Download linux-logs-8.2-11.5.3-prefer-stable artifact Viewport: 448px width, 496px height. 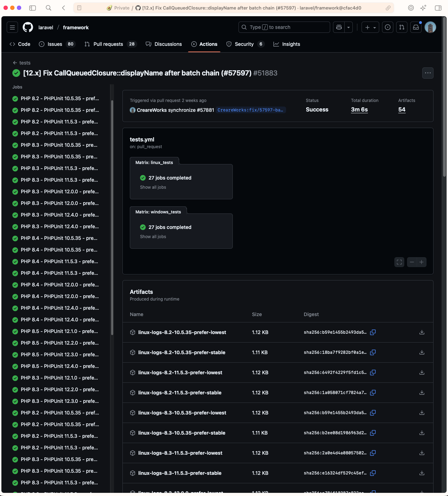point(422,393)
